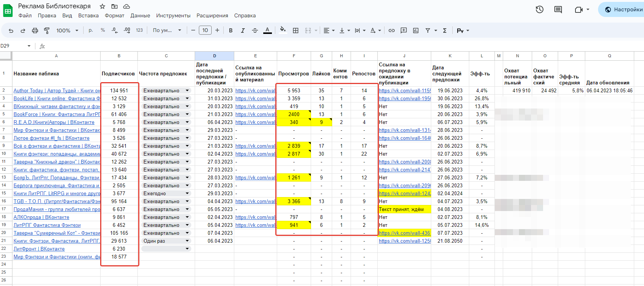Image resolution: width=644 pixels, height=286 pixels.
Task: Expand the Ежегодно frequency dropdown in row 15
Action: coord(187,193)
